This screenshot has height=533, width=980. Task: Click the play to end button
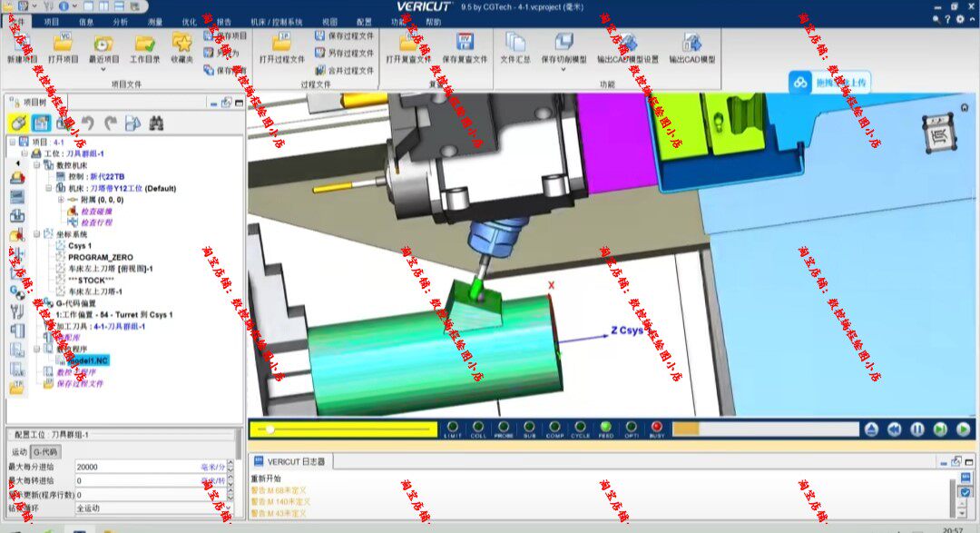(x=963, y=429)
